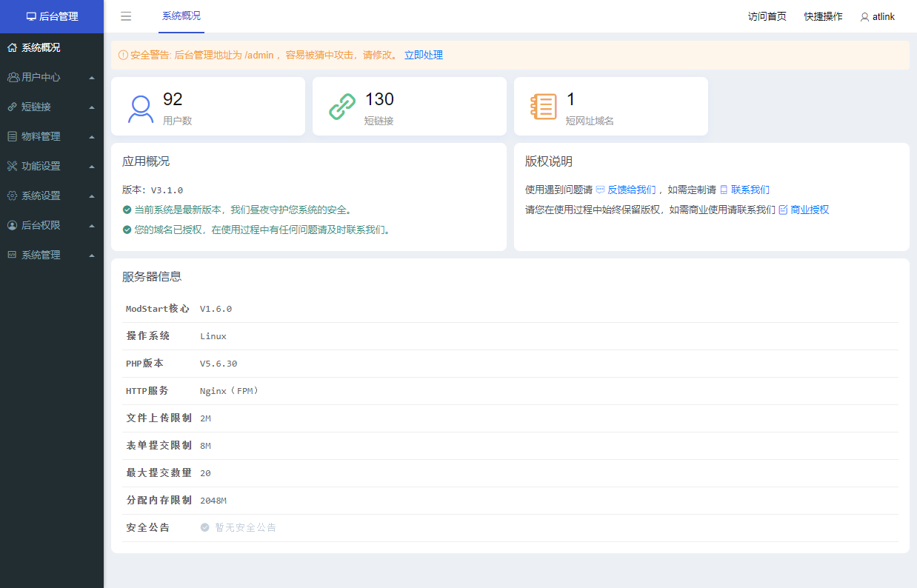Screen dimensions: 917x588
Task: Click the tools icon for 功能设置
Action: pos(13,166)
